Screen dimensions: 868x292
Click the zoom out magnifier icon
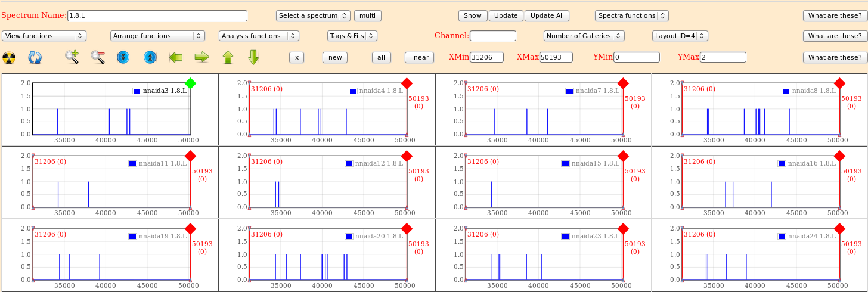pyautogui.click(x=98, y=57)
